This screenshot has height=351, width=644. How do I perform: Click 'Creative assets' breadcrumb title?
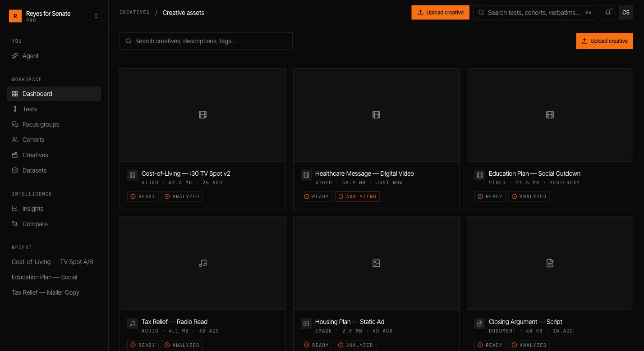pos(184,13)
